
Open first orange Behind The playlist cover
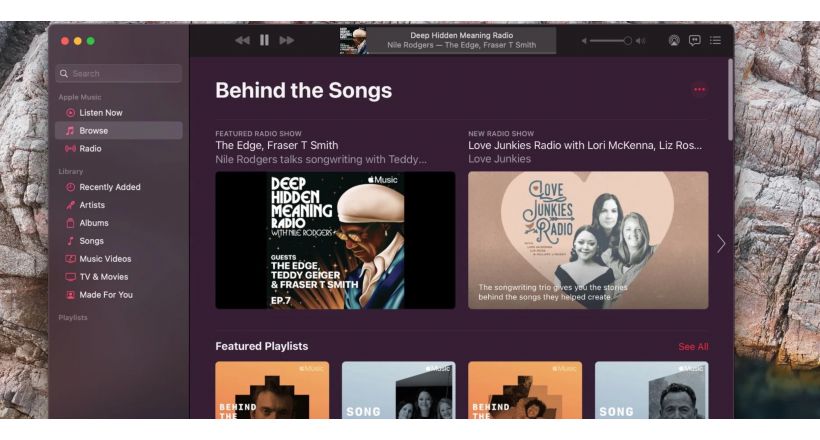coord(272,390)
